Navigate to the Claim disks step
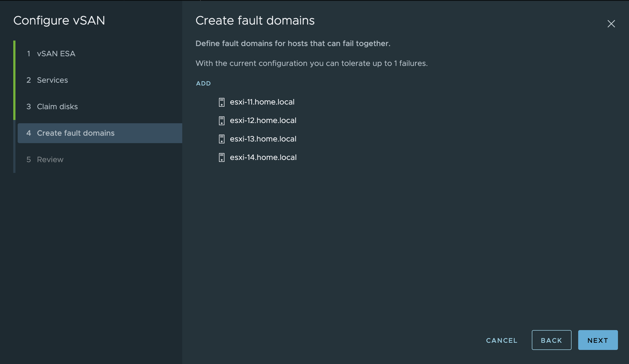 point(57,106)
